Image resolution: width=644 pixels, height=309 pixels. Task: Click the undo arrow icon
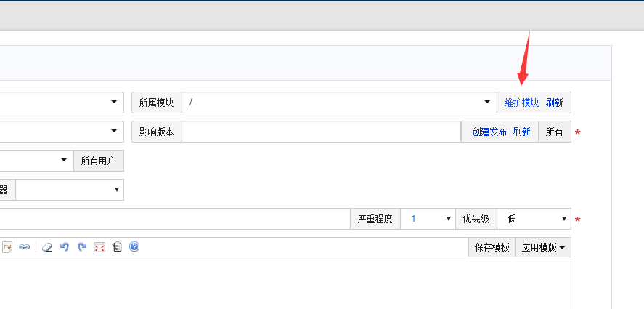(65, 247)
